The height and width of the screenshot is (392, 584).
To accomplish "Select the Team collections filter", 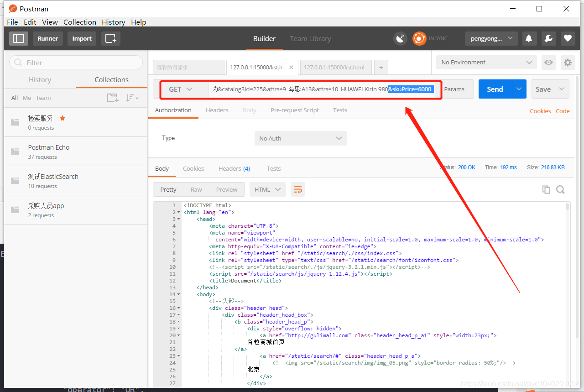I will [43, 98].
